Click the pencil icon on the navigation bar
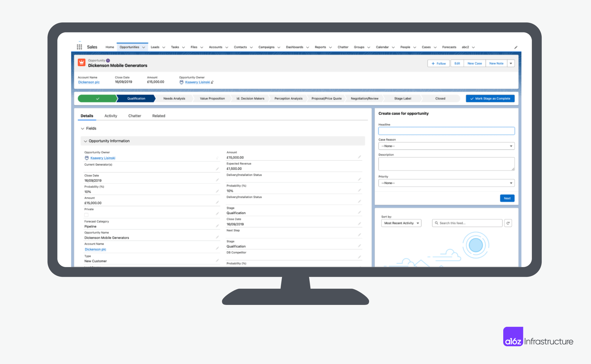This screenshot has width=591, height=364. [516, 47]
